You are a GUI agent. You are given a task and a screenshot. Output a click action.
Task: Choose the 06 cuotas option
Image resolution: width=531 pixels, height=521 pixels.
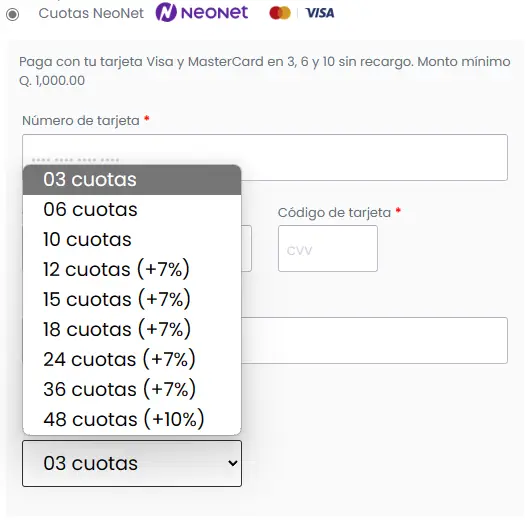tap(132, 209)
